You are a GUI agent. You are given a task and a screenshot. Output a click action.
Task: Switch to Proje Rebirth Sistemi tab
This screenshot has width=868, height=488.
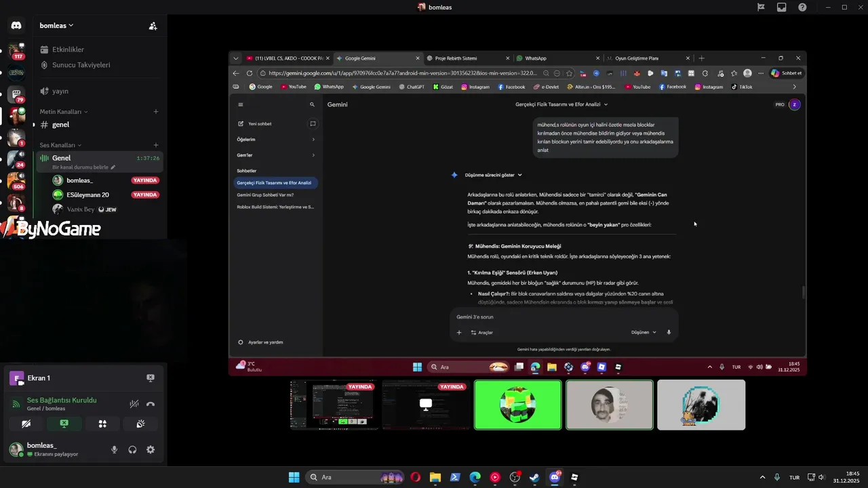[x=468, y=58]
